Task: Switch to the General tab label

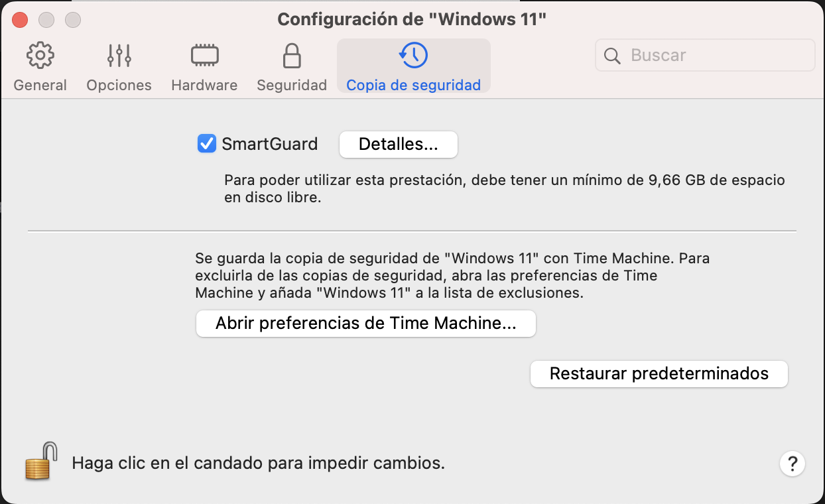Action: pos(40,86)
